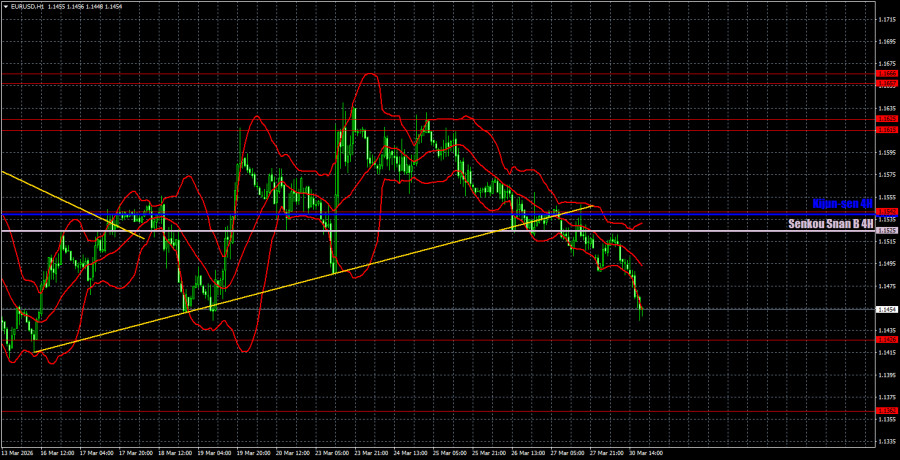
Task: Click the 1.1475 price axis label
Action: click(887, 286)
